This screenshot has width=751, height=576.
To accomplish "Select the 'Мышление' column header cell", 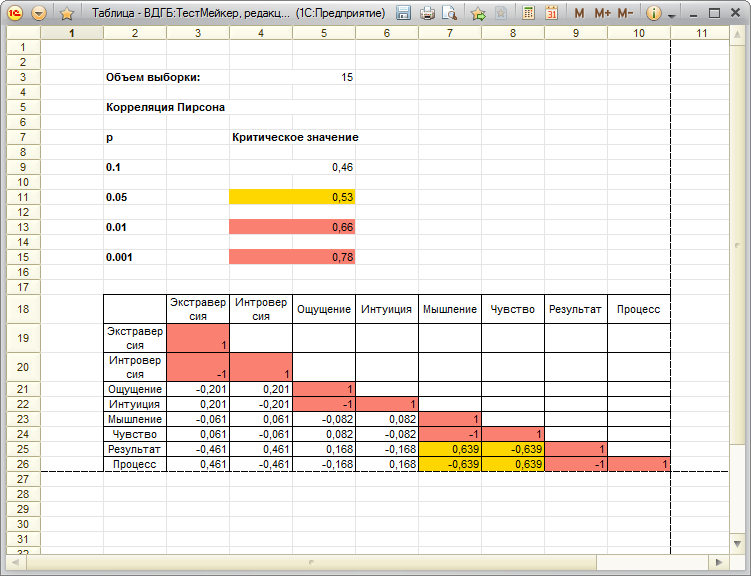I will coord(450,309).
